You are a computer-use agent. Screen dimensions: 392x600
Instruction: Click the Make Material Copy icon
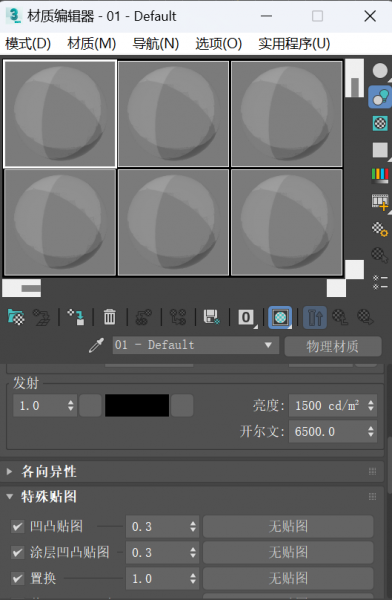[144, 317]
